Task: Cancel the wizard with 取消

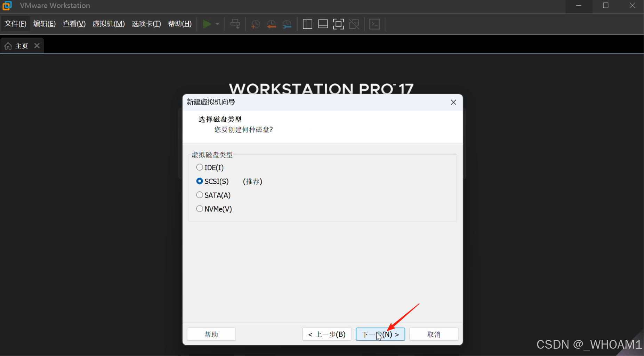Action: click(434, 334)
